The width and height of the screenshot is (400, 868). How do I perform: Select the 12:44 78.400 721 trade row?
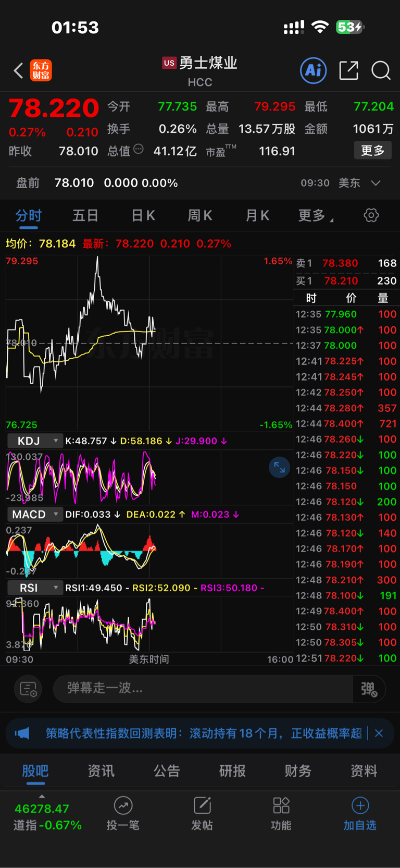click(346, 424)
